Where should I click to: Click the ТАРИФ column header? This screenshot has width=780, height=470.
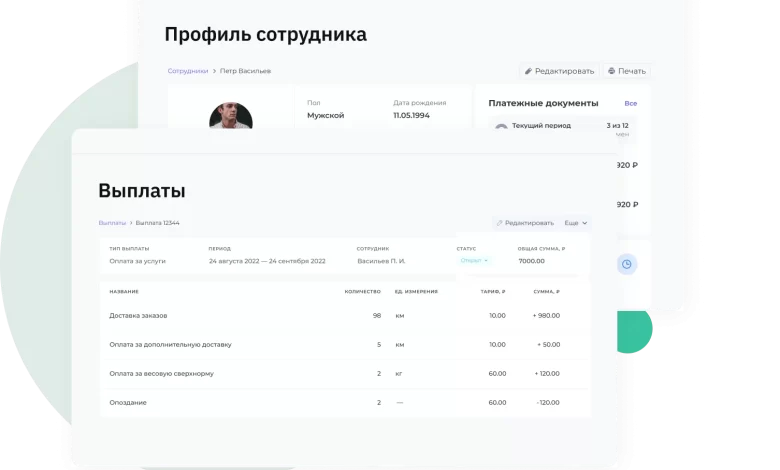pos(493,291)
